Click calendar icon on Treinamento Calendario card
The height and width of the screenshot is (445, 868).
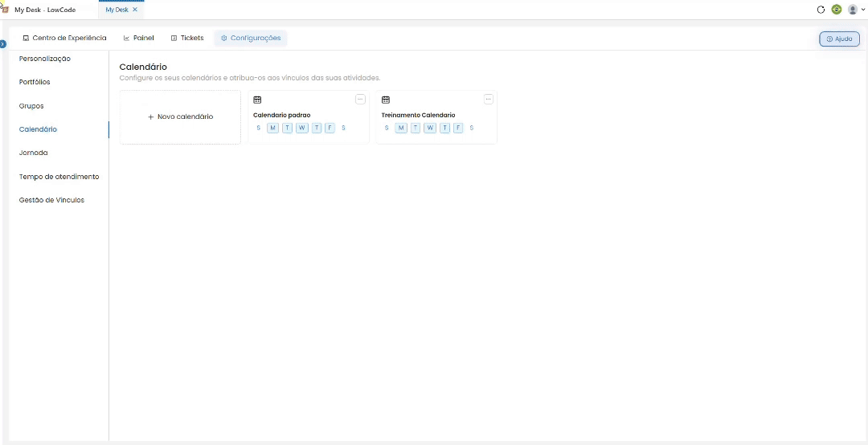[386, 100]
